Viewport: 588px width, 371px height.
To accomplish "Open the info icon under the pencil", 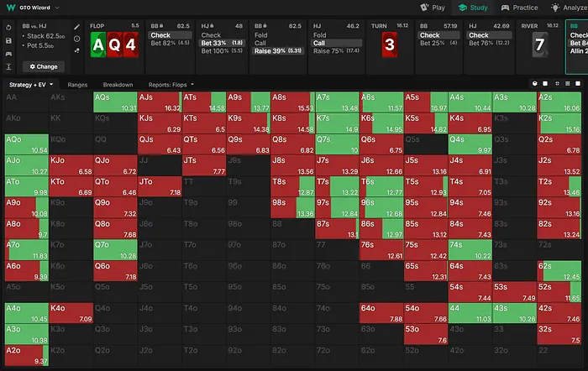I will (x=77, y=39).
